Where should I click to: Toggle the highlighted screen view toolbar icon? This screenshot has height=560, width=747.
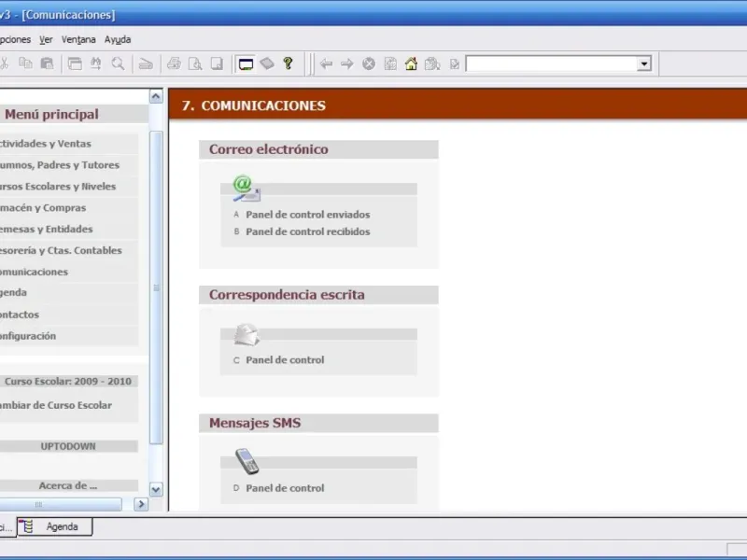(246, 63)
